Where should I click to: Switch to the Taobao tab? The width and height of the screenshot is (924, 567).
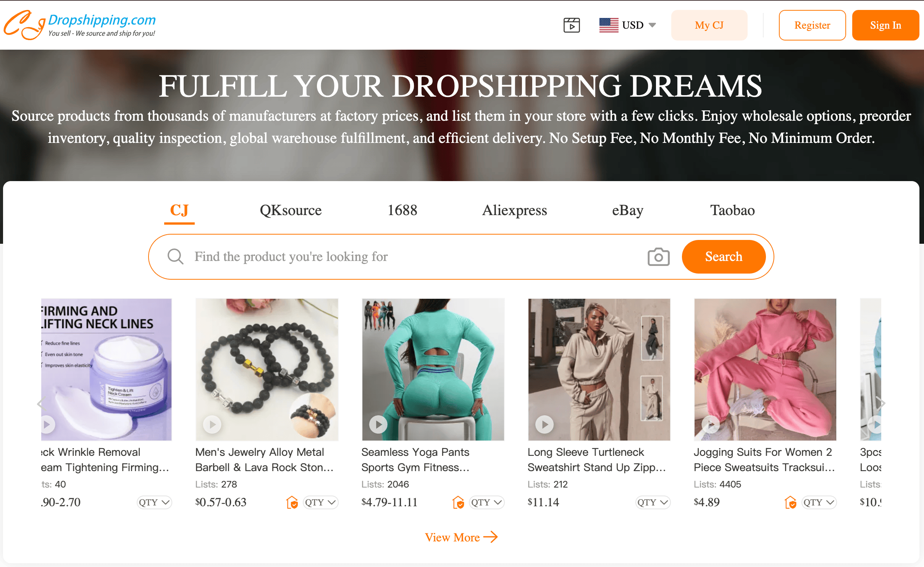(x=732, y=210)
